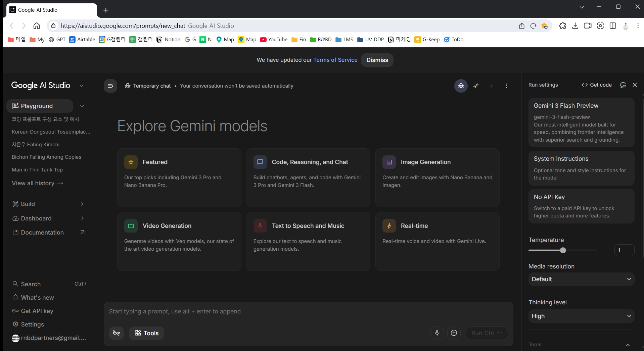Click the new chat plus icon

[x=491, y=86]
